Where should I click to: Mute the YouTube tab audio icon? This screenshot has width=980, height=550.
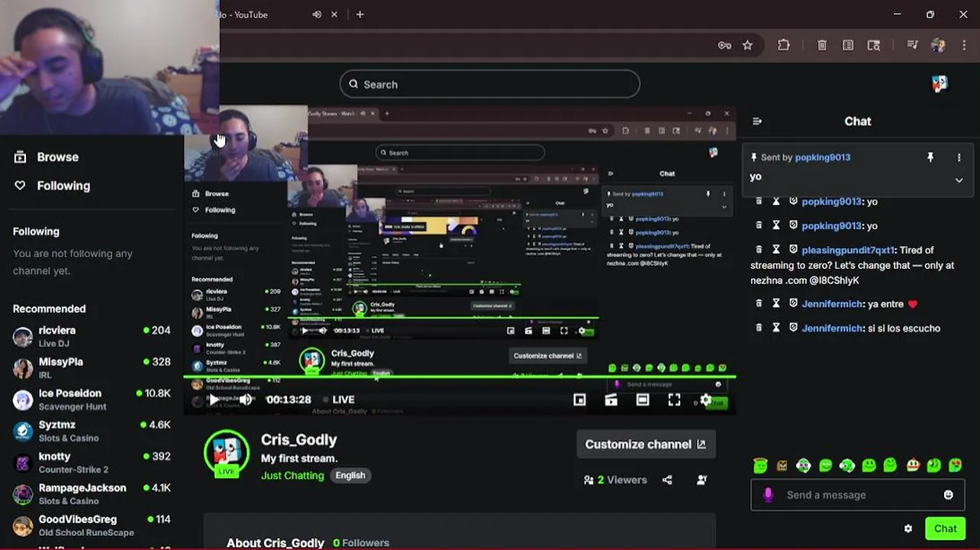click(x=317, y=15)
